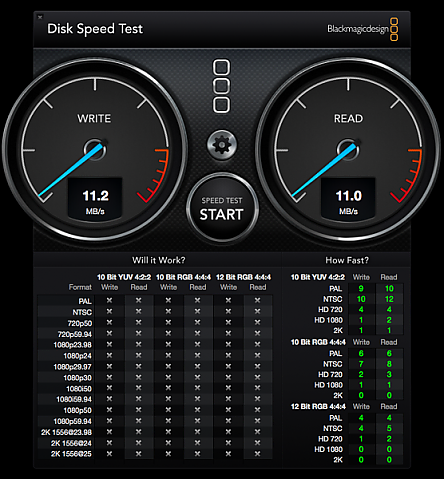Click 2K 1556@25 in the Format column

[x=71, y=454]
